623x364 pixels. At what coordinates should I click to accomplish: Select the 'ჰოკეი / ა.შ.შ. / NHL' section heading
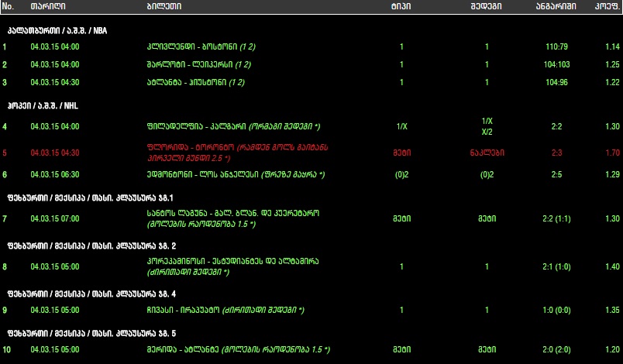point(43,105)
